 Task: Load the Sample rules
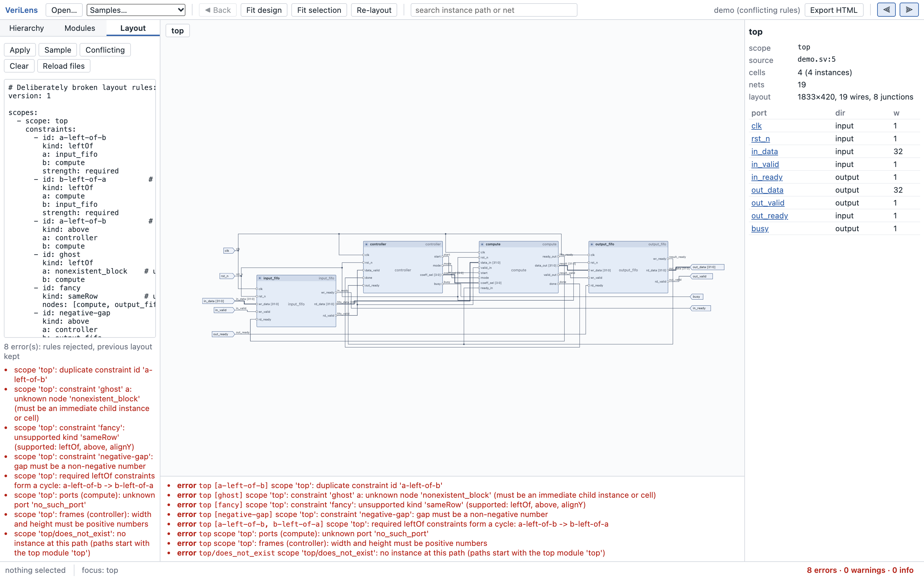[x=58, y=50]
